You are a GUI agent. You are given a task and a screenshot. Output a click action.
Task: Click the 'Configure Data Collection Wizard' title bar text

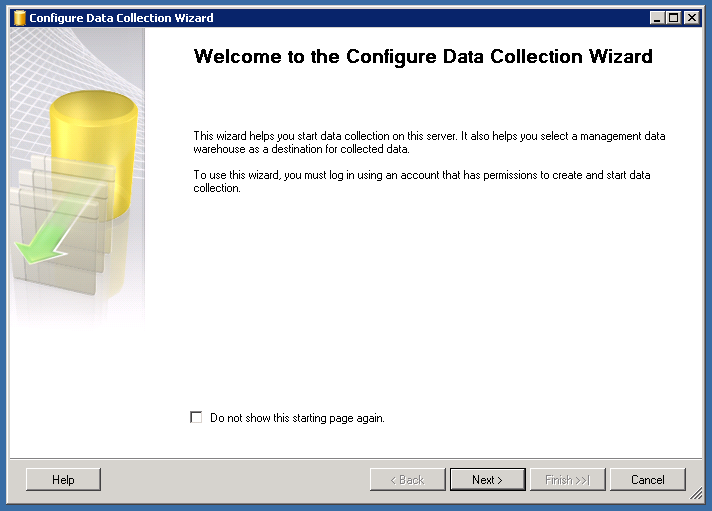point(121,18)
